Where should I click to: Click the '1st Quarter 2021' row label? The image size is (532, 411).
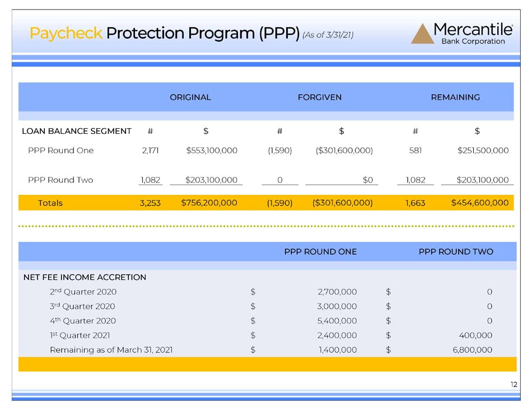tap(80, 335)
